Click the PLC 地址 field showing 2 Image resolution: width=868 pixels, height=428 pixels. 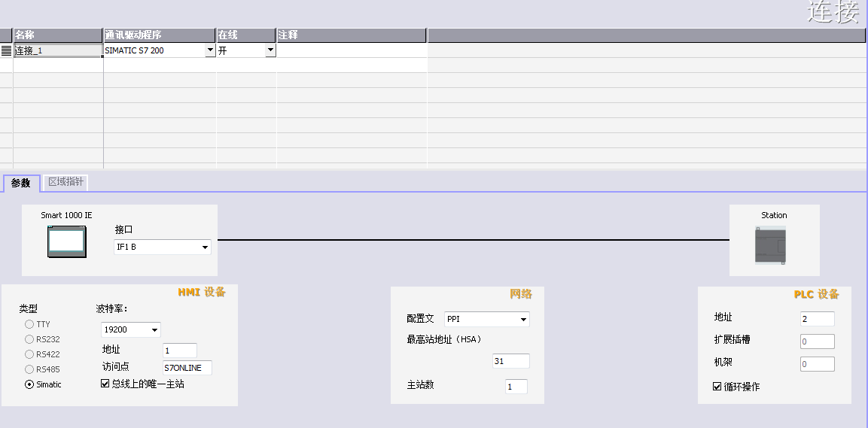[817, 319]
